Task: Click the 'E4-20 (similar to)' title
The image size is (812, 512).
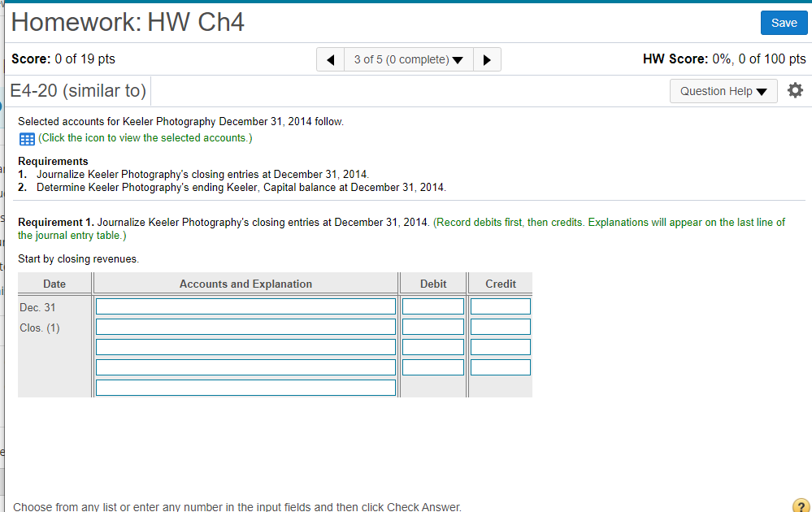Action: coord(78,90)
